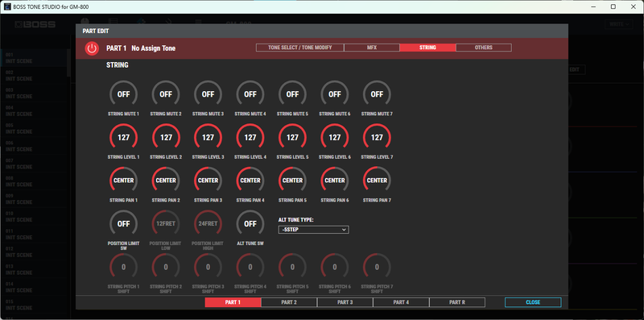Toggle the STRING MUTE 4 knob

coord(250,94)
